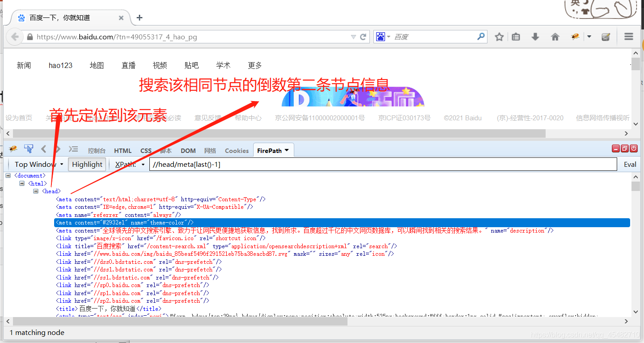Viewport: 644px width, 343px height.
Task: Go to the Firefox home page
Action: point(555,37)
